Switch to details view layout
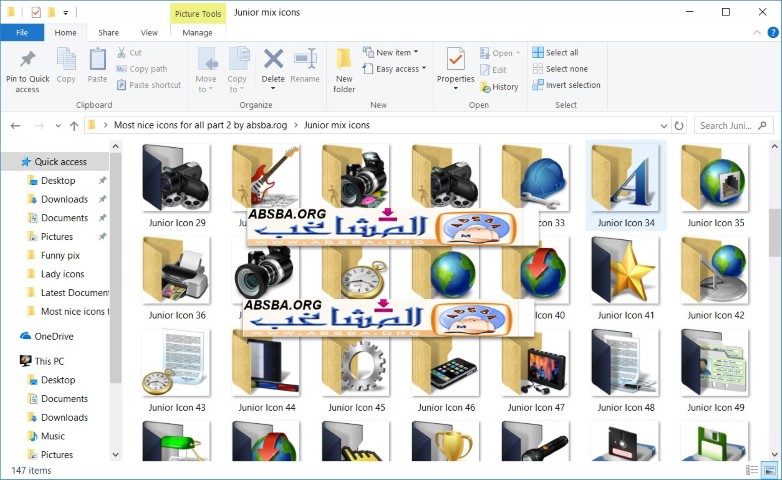Image resolution: width=782 pixels, height=480 pixels. point(752,470)
